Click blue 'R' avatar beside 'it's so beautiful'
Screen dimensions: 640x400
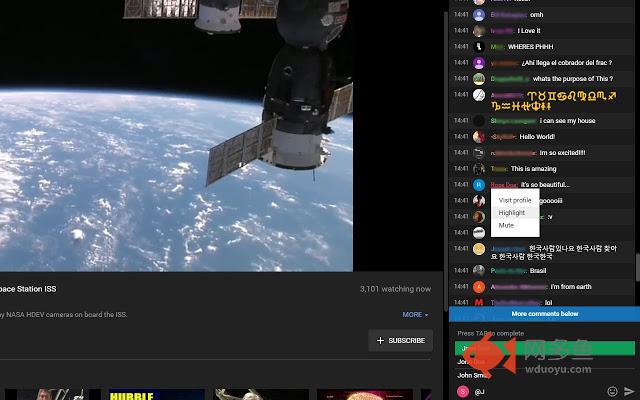point(479,184)
